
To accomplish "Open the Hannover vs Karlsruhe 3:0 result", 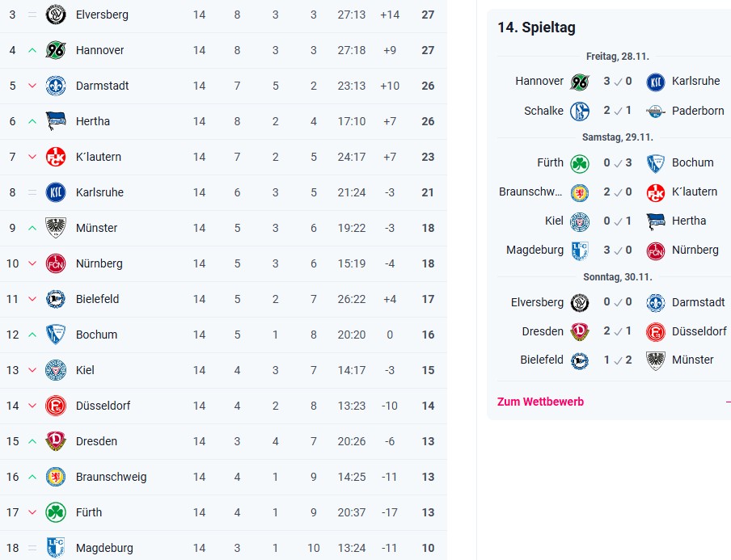I will [x=618, y=82].
